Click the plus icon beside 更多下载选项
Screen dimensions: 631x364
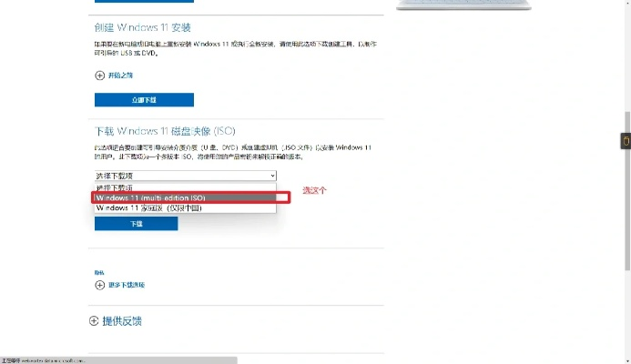click(x=99, y=285)
